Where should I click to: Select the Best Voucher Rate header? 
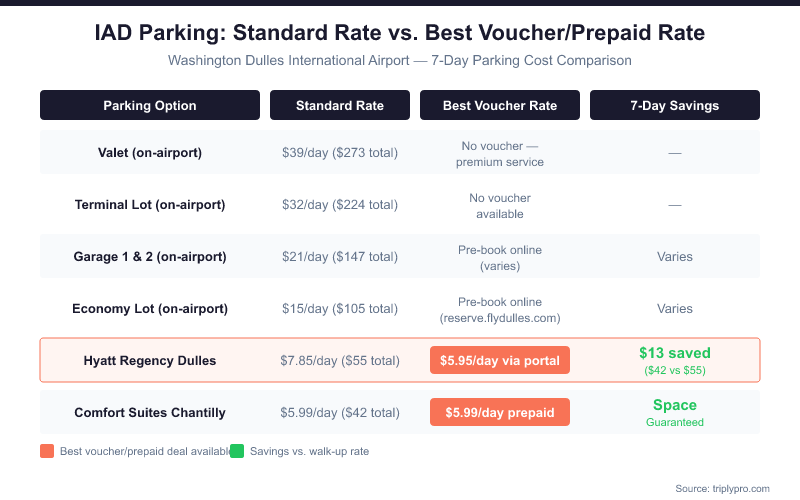point(500,106)
